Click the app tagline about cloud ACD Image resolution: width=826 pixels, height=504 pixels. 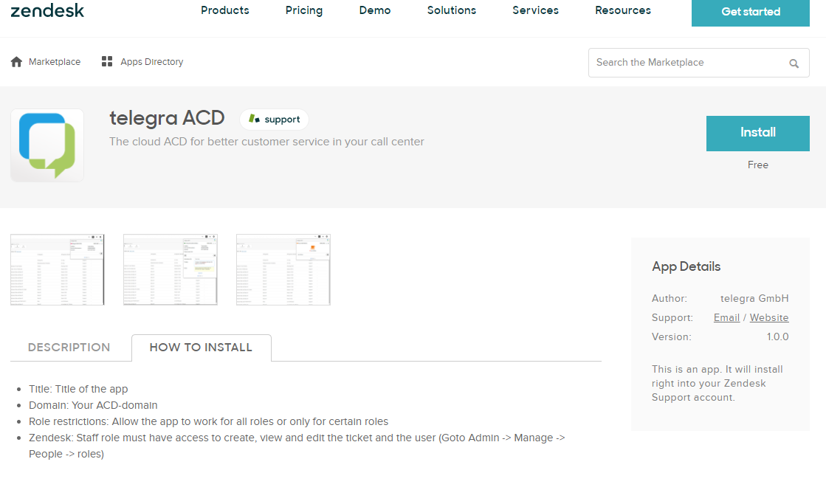coord(266,142)
